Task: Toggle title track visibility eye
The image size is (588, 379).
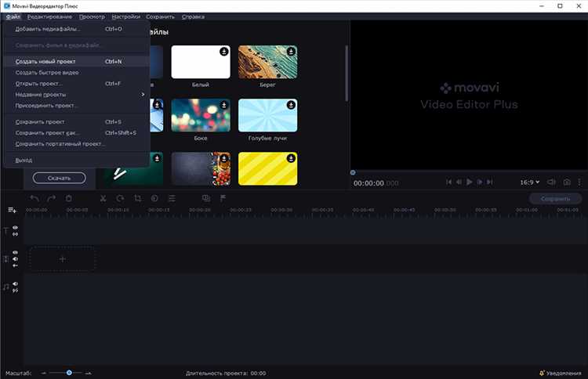Action: tap(15, 228)
